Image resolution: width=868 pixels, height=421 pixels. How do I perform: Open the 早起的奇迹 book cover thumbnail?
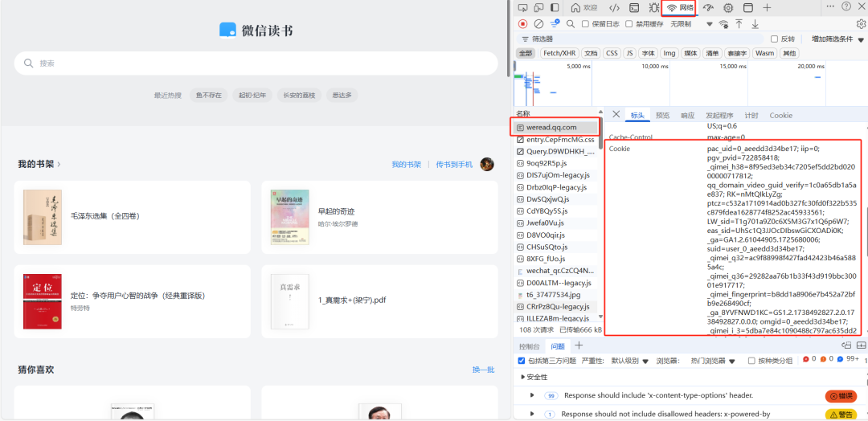pyautogui.click(x=289, y=218)
